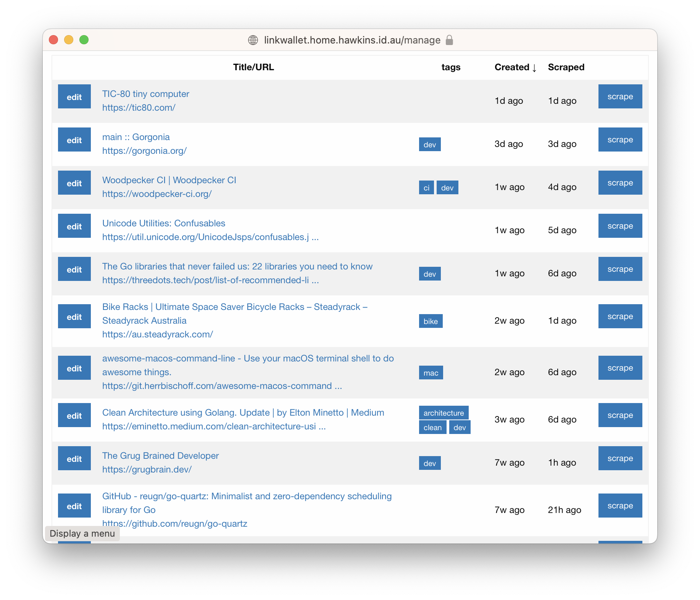The image size is (700, 600).
Task: Select the 'architecture' tag
Action: [444, 413]
